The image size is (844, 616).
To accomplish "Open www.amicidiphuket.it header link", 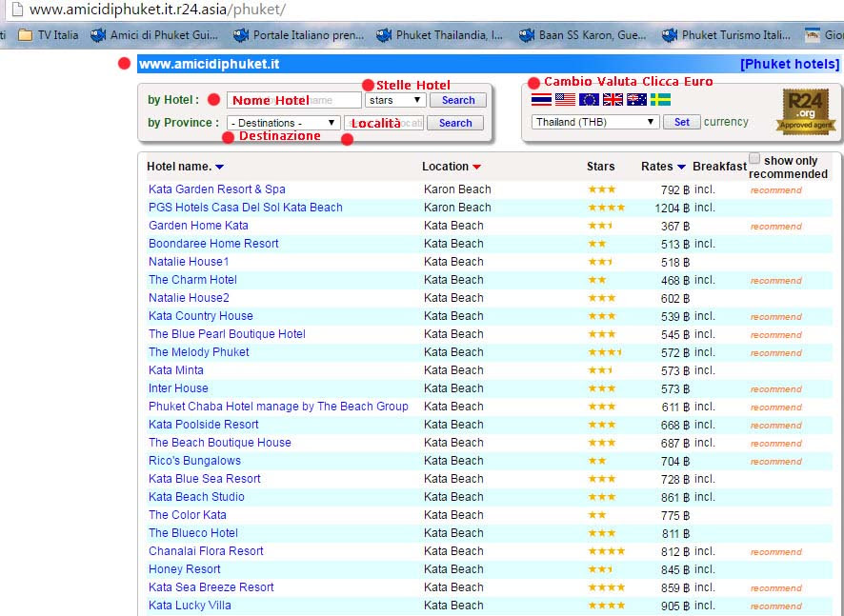I will [209, 64].
